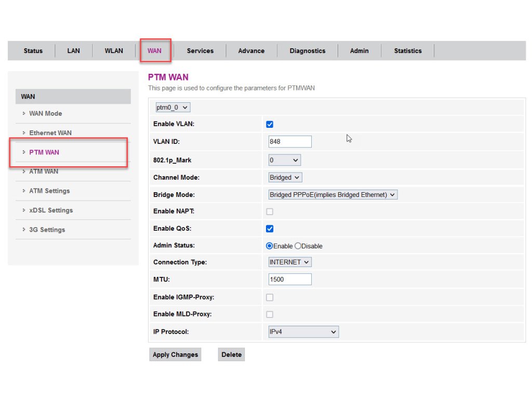Switch to the WLAN tab

[x=114, y=51]
